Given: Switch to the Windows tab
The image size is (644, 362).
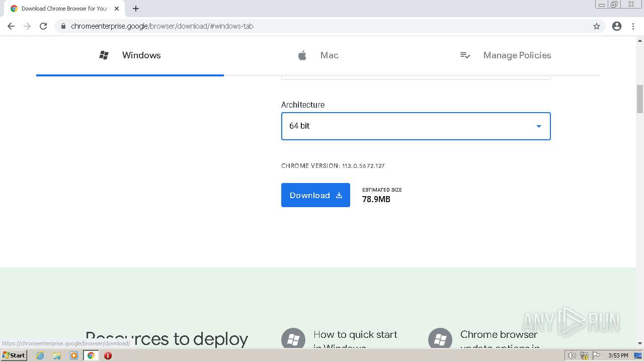Looking at the screenshot, I should tap(130, 55).
